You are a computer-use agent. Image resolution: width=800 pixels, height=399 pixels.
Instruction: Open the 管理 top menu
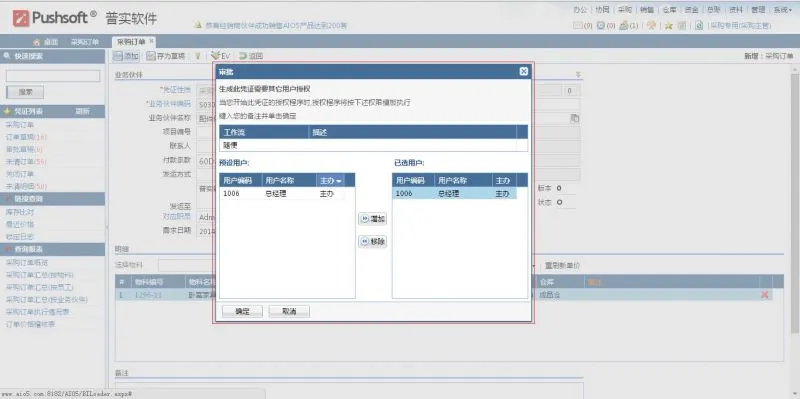[758, 10]
